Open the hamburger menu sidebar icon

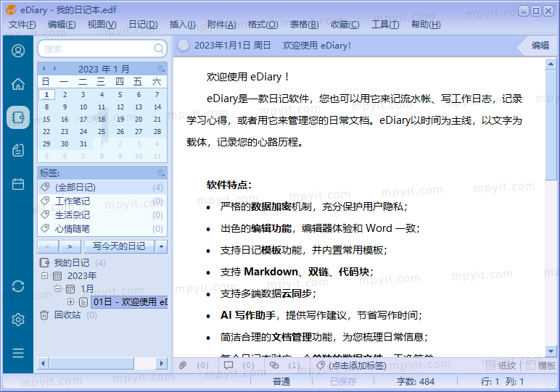click(18, 353)
